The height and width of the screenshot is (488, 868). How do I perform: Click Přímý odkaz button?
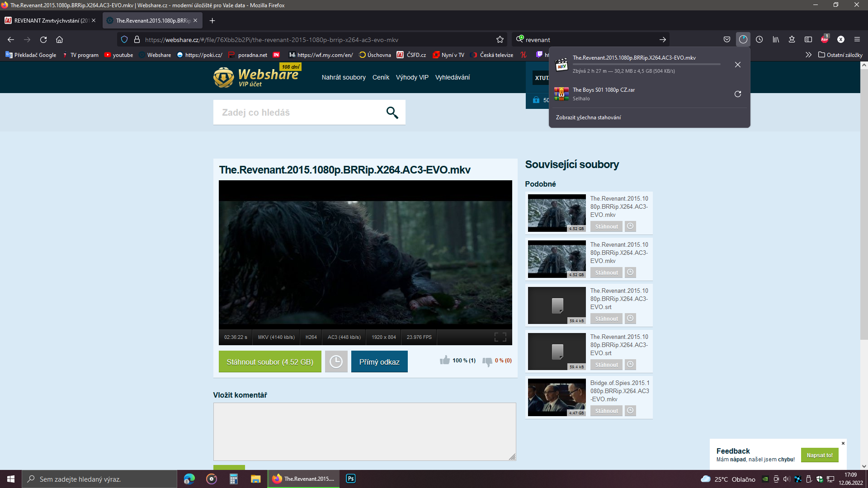pyautogui.click(x=379, y=362)
